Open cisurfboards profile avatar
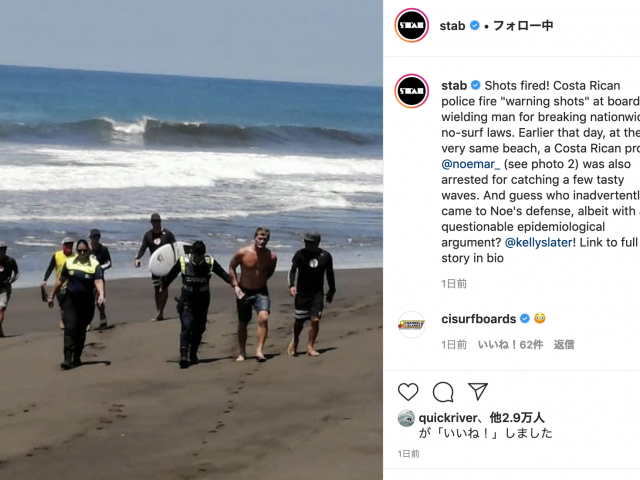Viewport: 640px width, 480px height. 411,324
